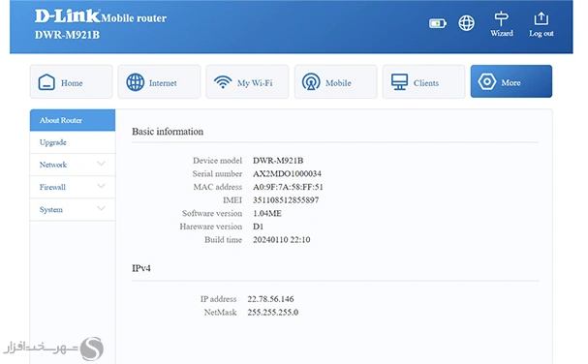
Task: Switch to the Internet tab
Action: click(x=160, y=81)
